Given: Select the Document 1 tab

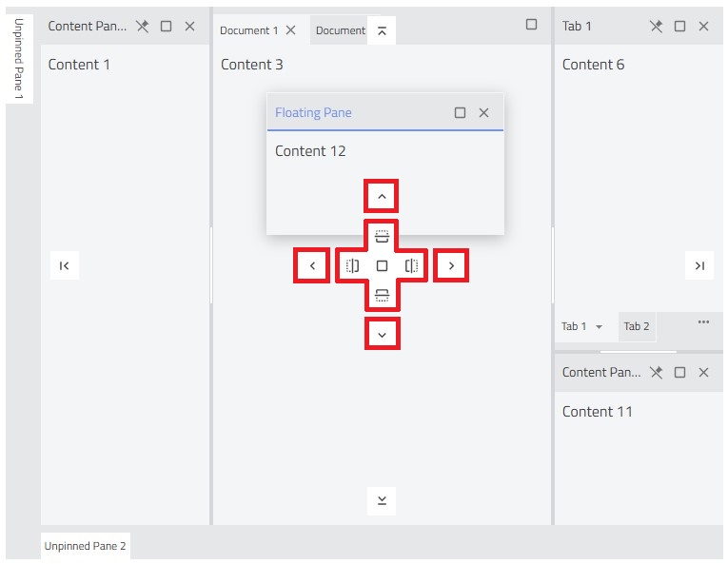Looking at the screenshot, I should click(x=249, y=30).
